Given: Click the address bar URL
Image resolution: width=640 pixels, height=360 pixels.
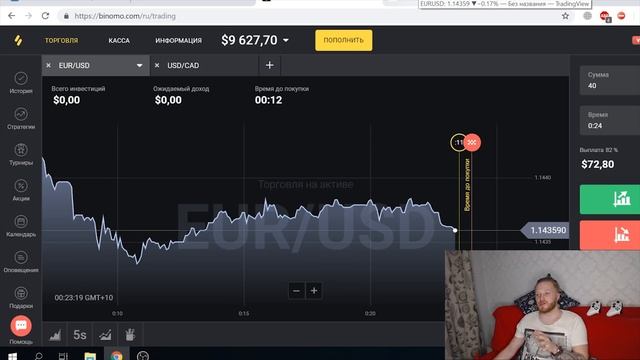Looking at the screenshot, I should [x=125, y=16].
